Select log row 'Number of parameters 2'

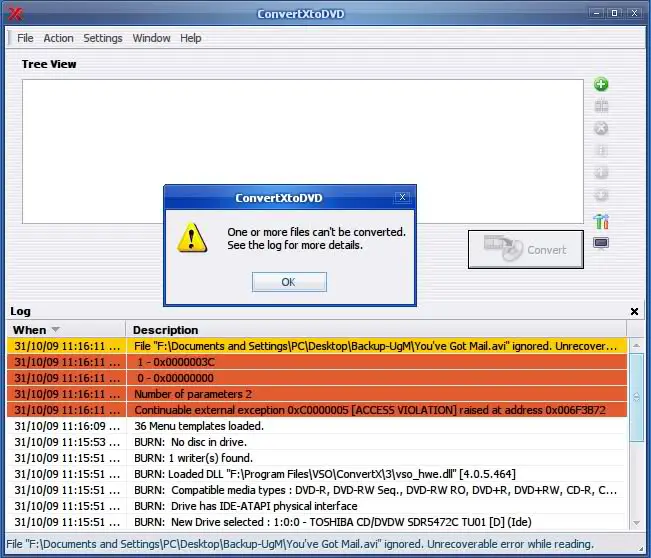click(x=317, y=394)
